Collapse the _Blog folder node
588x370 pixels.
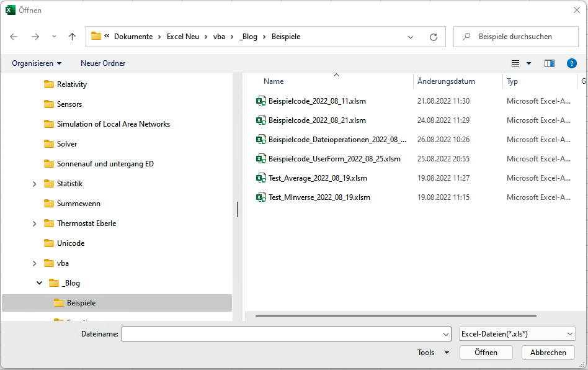click(x=39, y=282)
